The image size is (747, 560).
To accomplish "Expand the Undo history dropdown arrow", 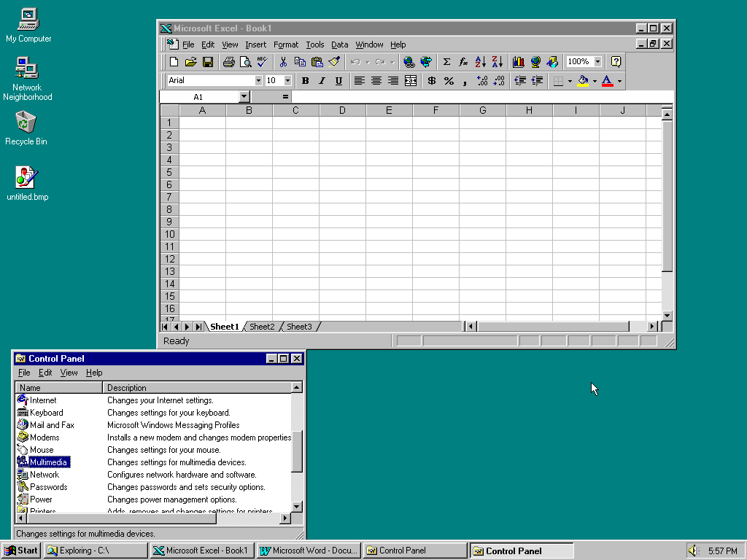I will click(368, 62).
